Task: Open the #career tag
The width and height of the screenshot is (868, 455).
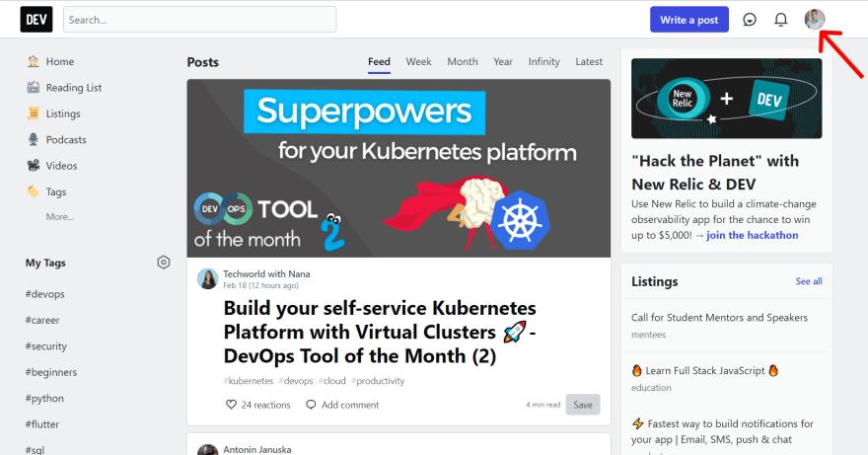Action: click(42, 320)
